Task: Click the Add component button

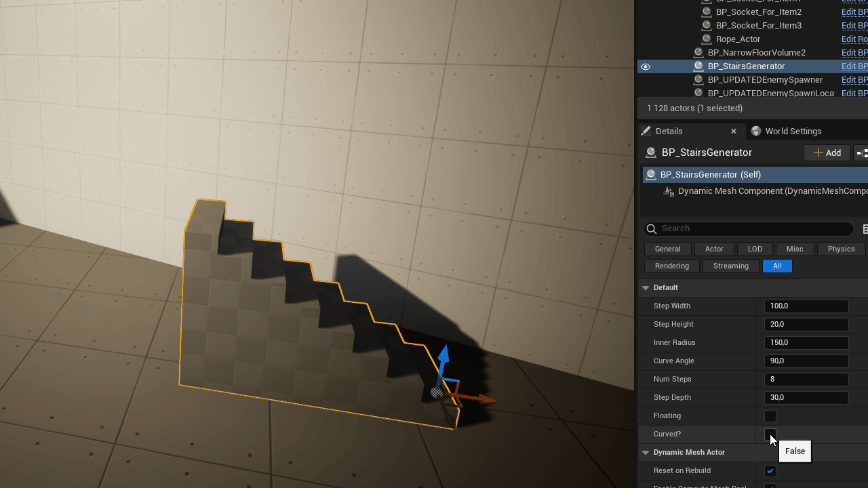Action: (827, 153)
